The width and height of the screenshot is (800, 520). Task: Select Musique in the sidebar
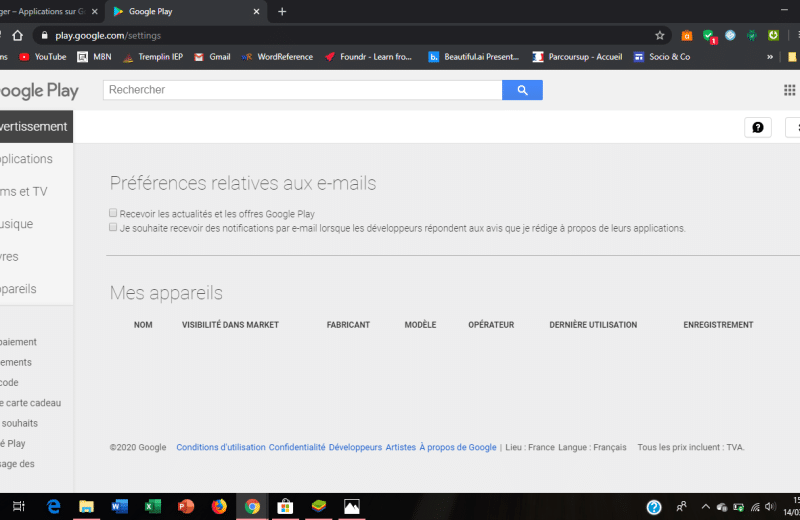(17, 224)
